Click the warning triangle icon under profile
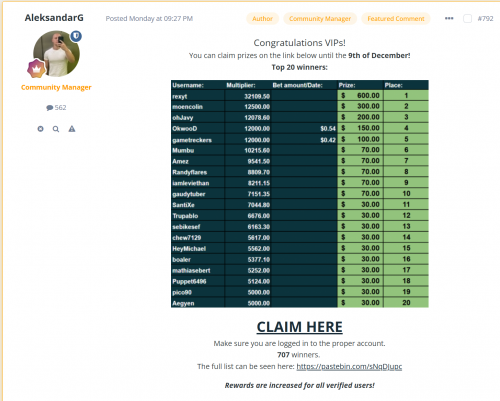The image size is (500, 401). coord(72,129)
